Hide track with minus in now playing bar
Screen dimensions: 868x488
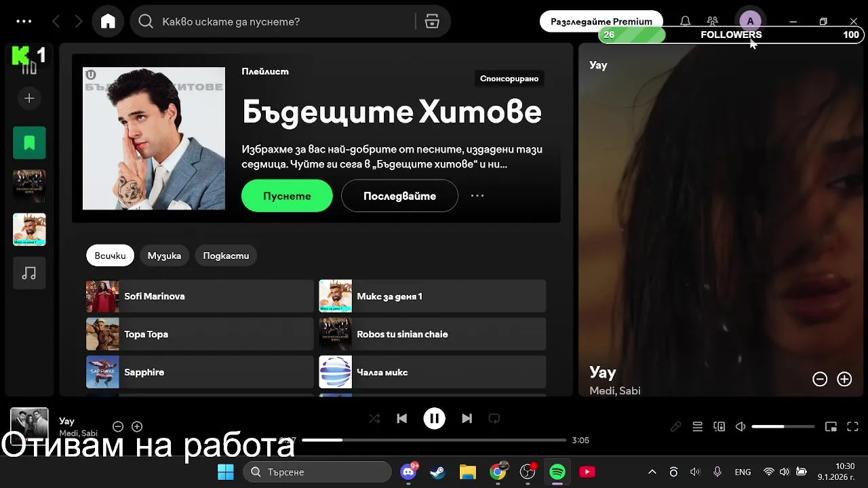tap(118, 426)
